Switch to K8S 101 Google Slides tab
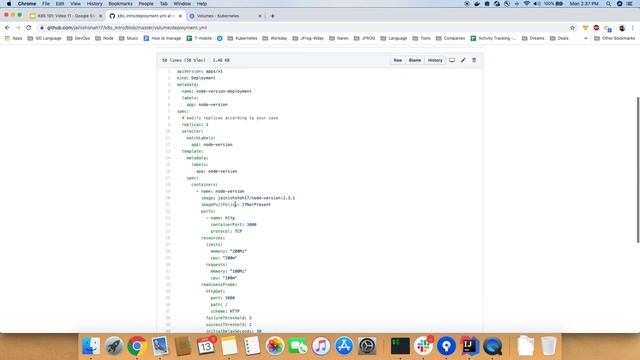Viewport: 640px width, 360px height. click(65, 16)
